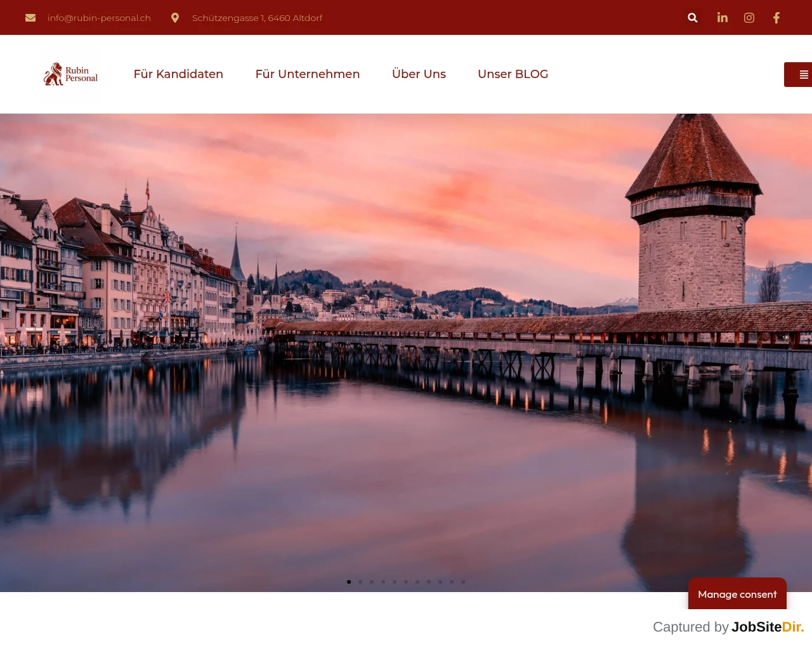Viewport: 812px width, 646px height.
Task: Open the Für Kandidaten menu
Action: click(x=178, y=74)
